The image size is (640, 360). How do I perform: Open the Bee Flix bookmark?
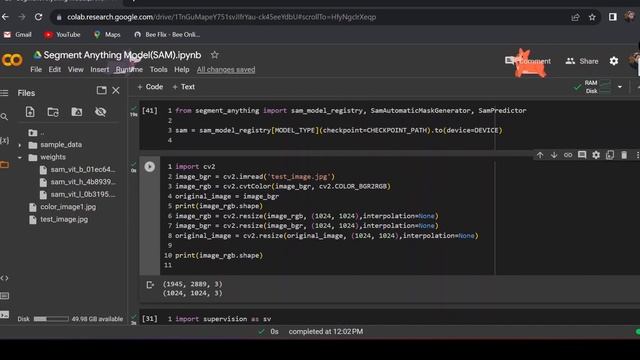point(167,35)
